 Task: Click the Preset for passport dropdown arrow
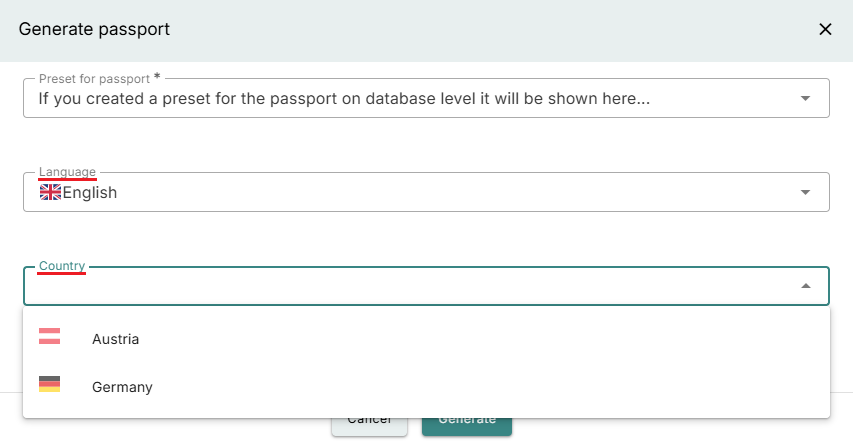[805, 99]
